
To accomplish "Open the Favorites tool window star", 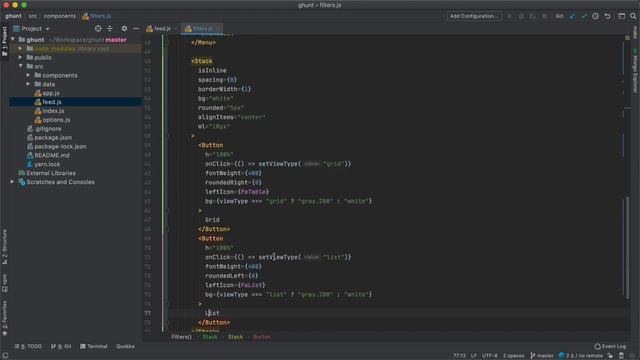I will 4,318.
